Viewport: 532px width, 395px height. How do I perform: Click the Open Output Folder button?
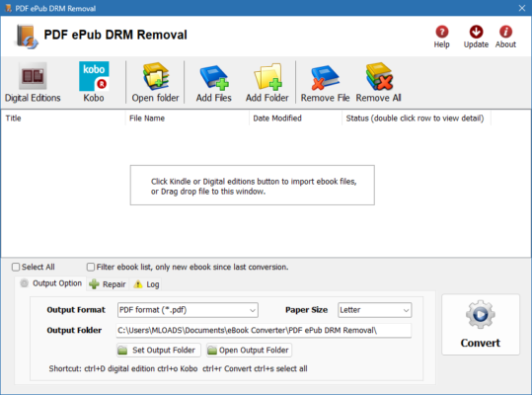point(249,351)
